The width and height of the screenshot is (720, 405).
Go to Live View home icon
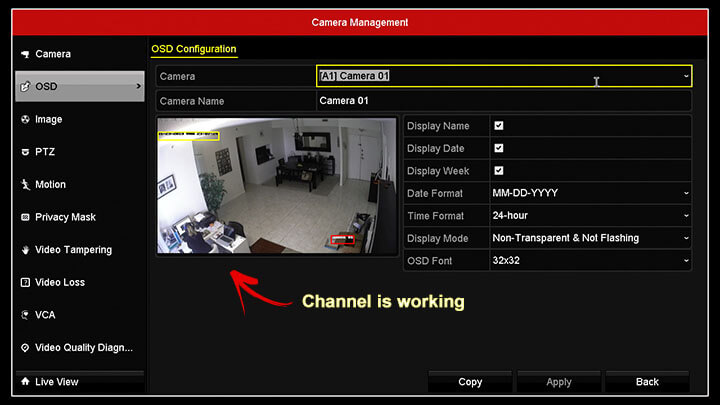[x=25, y=381]
